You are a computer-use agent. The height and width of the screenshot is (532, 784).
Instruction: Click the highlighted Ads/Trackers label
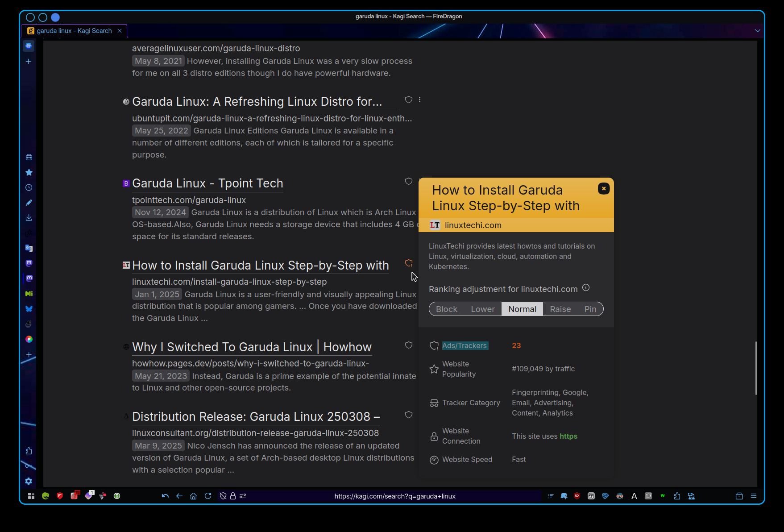[465, 345]
